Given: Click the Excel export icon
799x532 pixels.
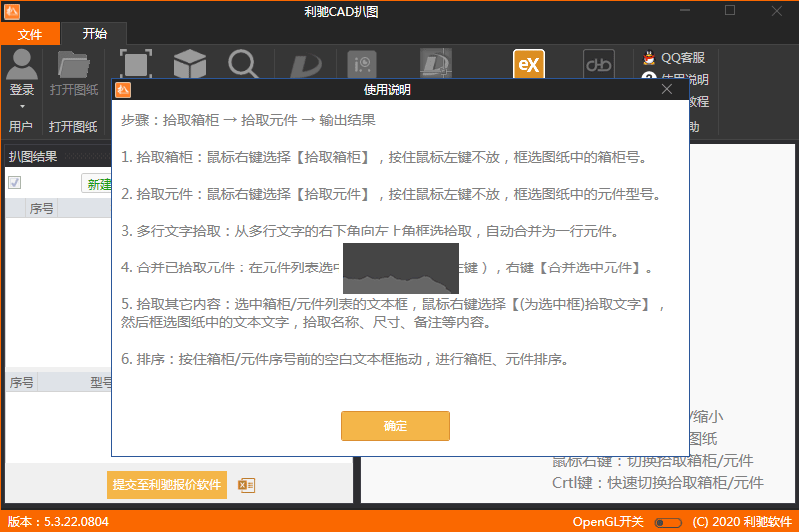Looking at the screenshot, I should pos(246,485).
